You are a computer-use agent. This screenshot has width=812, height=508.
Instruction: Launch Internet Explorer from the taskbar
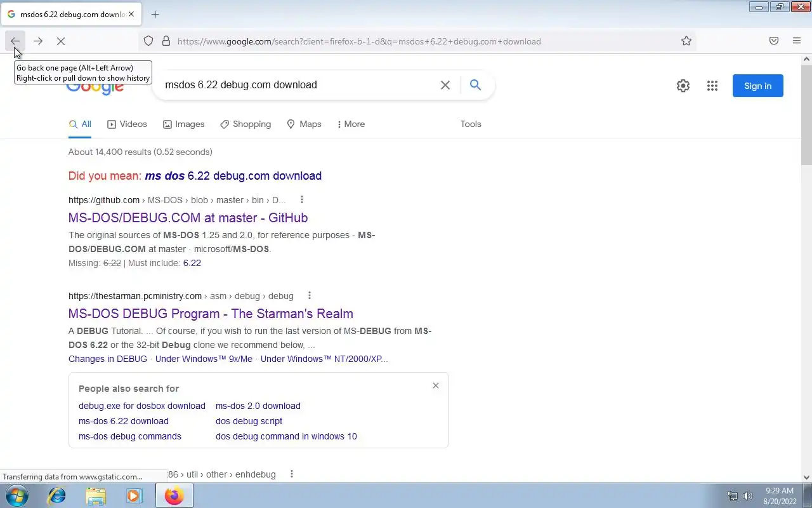coord(57,495)
